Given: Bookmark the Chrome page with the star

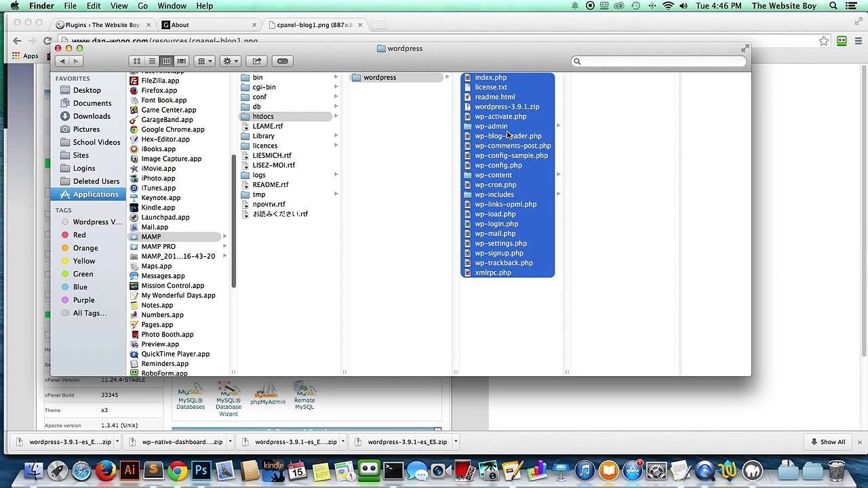Looking at the screenshot, I should pos(824,41).
